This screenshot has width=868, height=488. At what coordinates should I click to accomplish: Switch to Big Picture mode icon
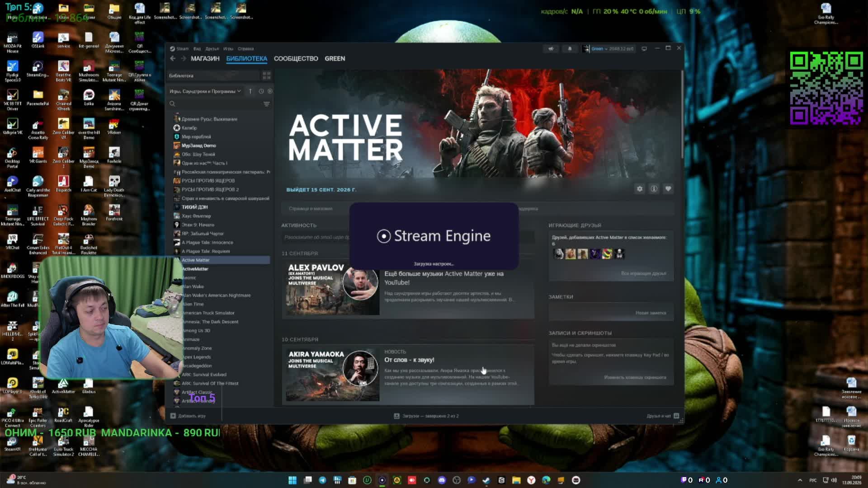[644, 49]
